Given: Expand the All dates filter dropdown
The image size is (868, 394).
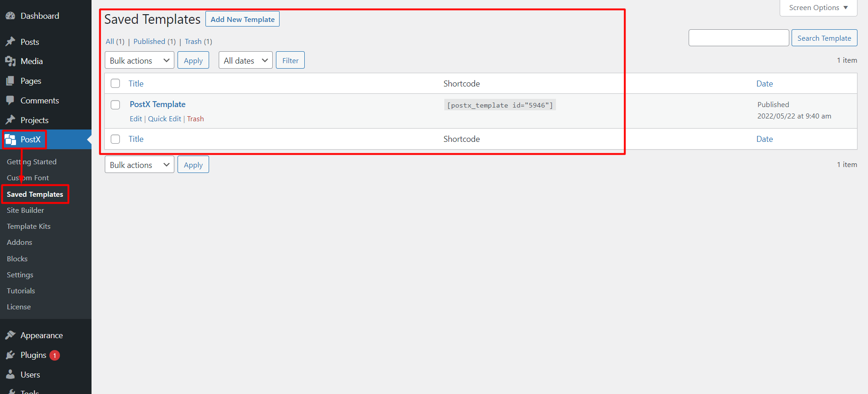Looking at the screenshot, I should [x=245, y=60].
